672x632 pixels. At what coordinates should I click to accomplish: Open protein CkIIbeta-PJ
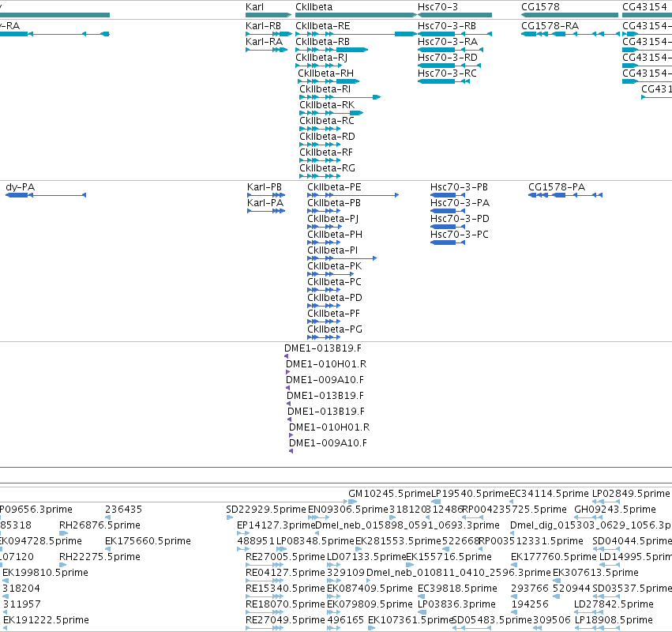pyautogui.click(x=332, y=219)
